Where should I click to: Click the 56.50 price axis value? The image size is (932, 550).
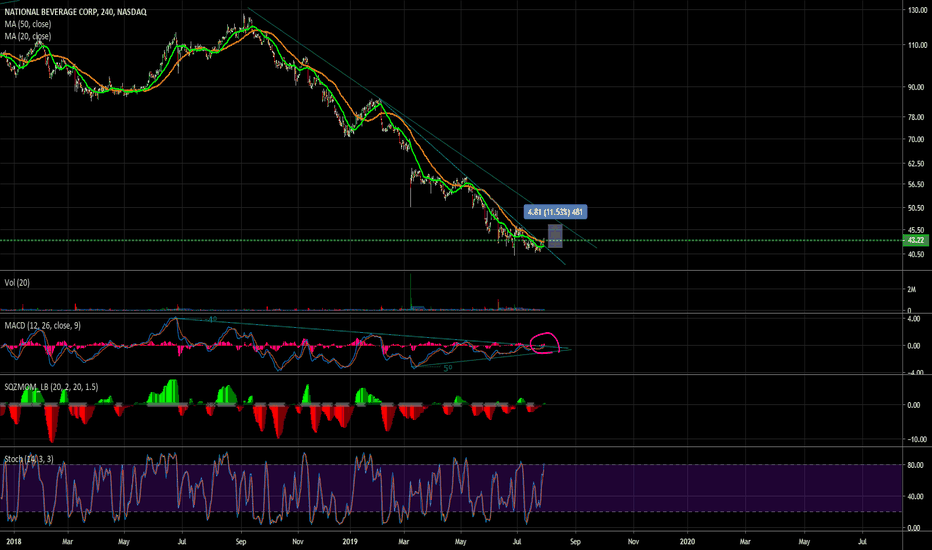pyautogui.click(x=917, y=184)
